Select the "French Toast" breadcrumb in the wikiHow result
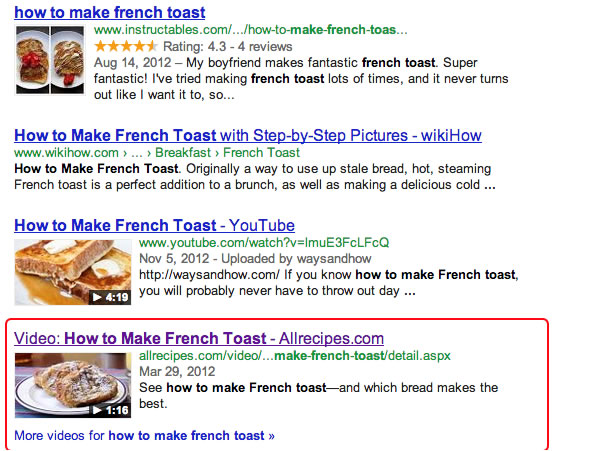Screen dimensions: 601x451 coord(261,153)
